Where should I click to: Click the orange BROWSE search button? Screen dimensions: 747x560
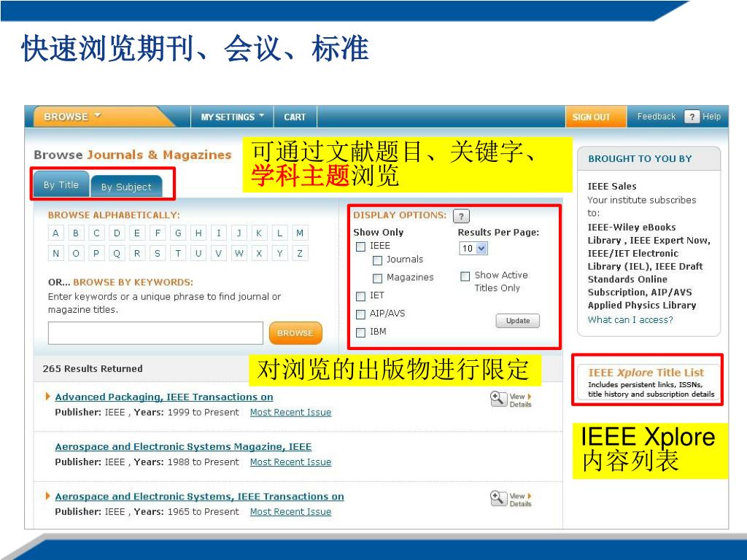pos(295,332)
